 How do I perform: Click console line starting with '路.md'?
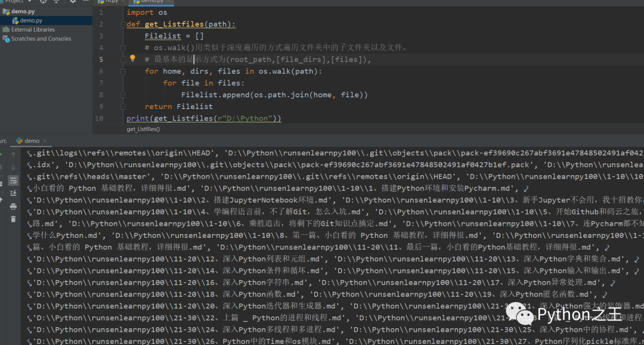[x=335, y=224]
